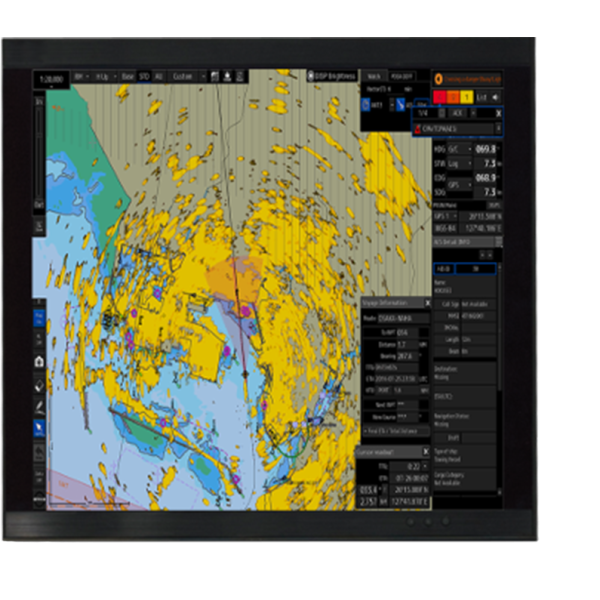Click the red alarm count swatch
This screenshot has width=600, height=600.
click(x=439, y=98)
